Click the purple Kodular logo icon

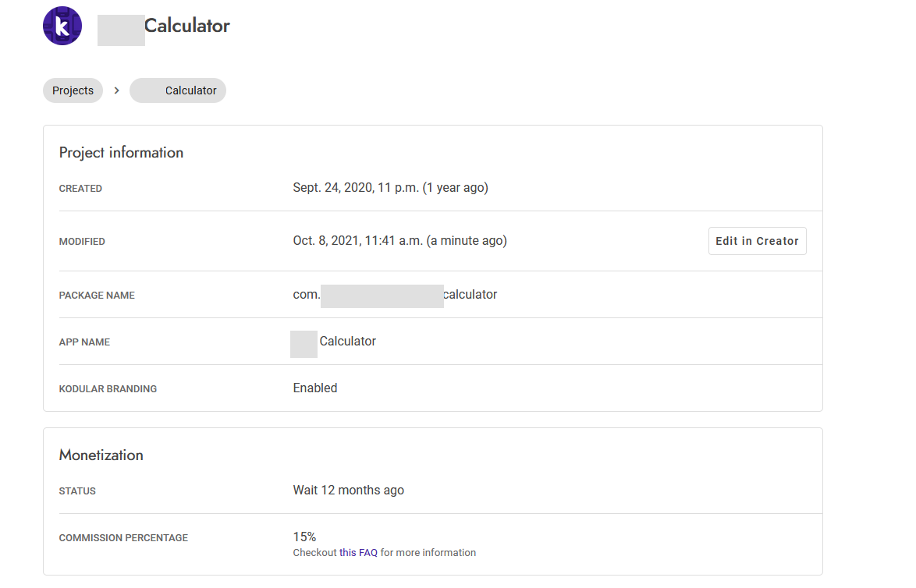click(x=62, y=26)
